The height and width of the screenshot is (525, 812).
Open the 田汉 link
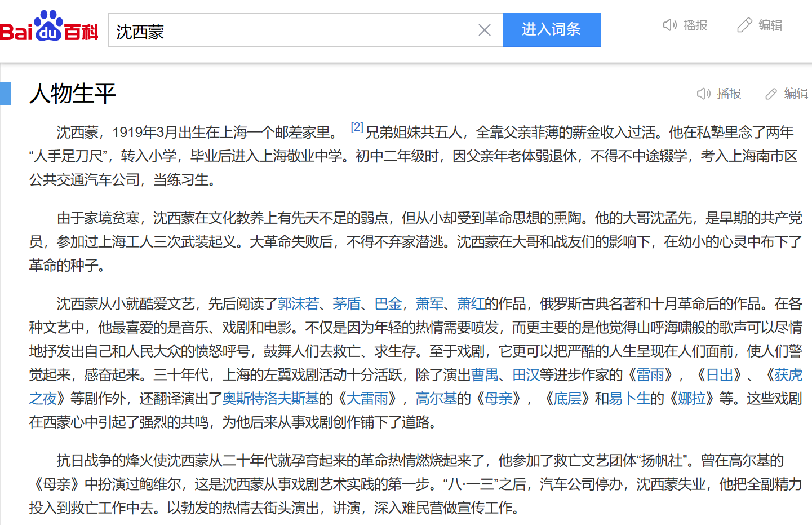point(526,375)
